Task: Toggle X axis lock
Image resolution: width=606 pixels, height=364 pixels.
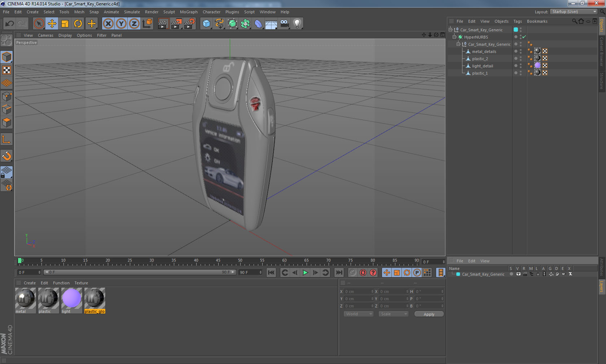Action: click(108, 24)
